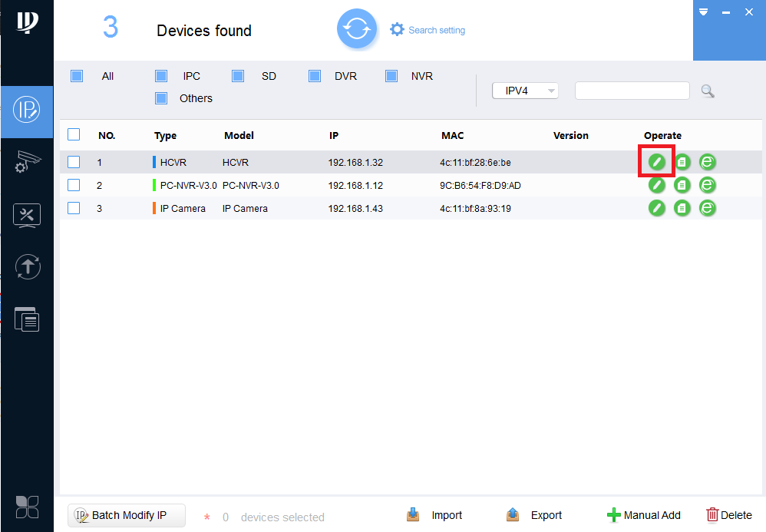The image size is (766, 532).
Task: Open web browser icon for PC-NVR-V3.0 row
Action: click(708, 185)
